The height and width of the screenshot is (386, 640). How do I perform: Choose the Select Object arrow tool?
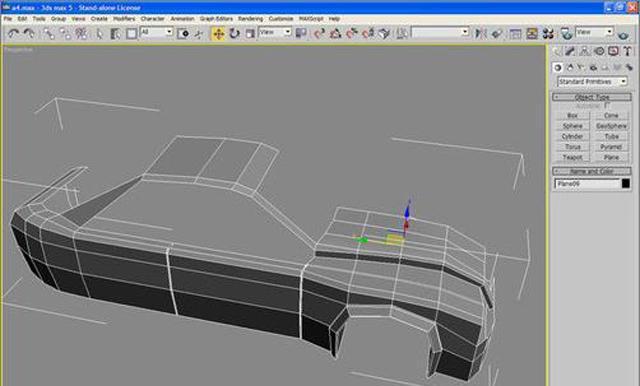[x=99, y=33]
